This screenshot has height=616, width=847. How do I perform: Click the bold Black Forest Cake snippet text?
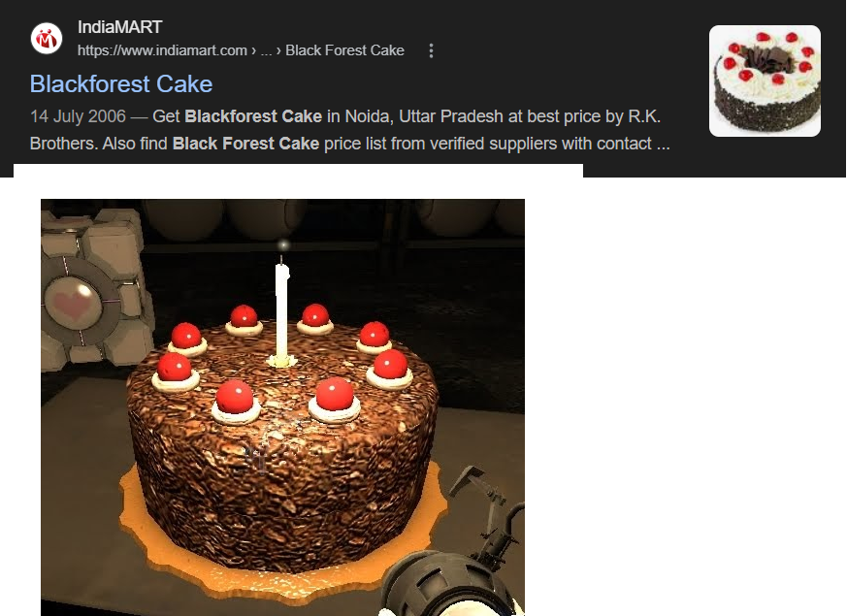coord(245,144)
